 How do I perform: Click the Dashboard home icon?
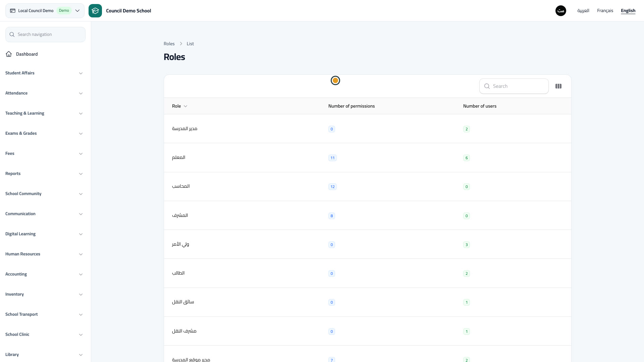(9, 54)
